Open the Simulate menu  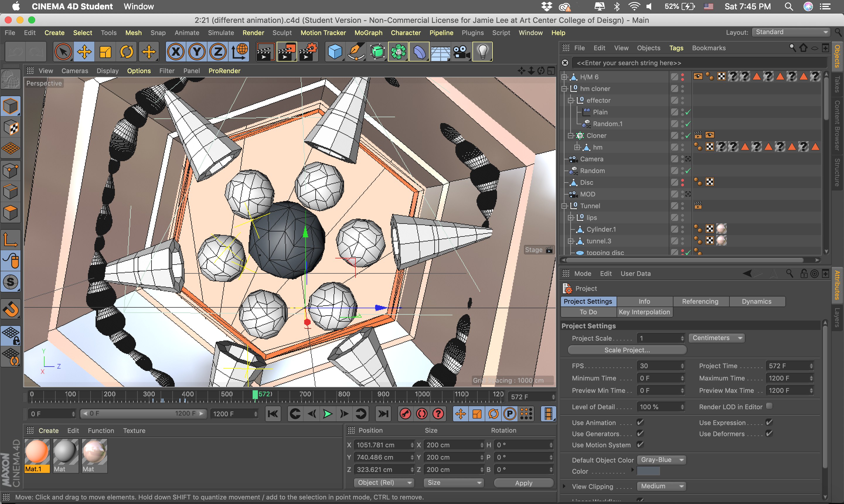tap(221, 33)
